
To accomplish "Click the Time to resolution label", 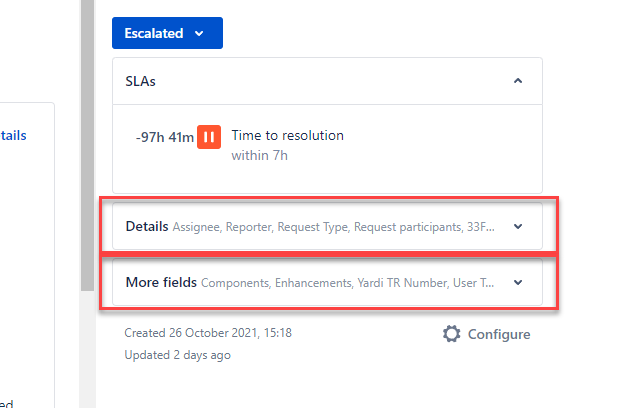I will point(288,135).
